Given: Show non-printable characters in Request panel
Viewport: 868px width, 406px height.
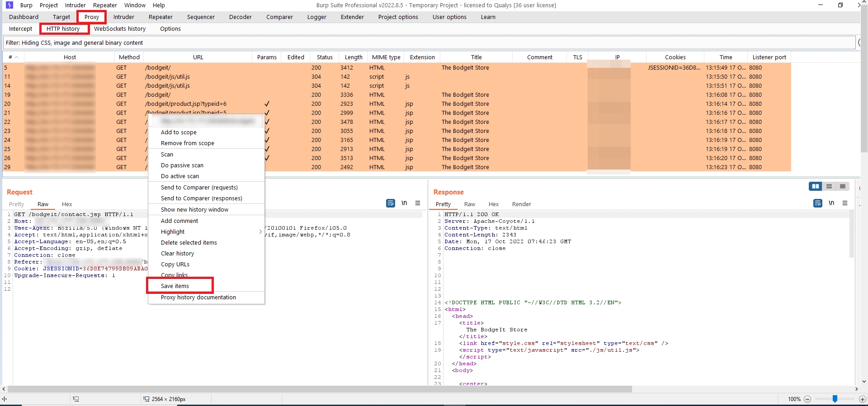Looking at the screenshot, I should pos(404,203).
